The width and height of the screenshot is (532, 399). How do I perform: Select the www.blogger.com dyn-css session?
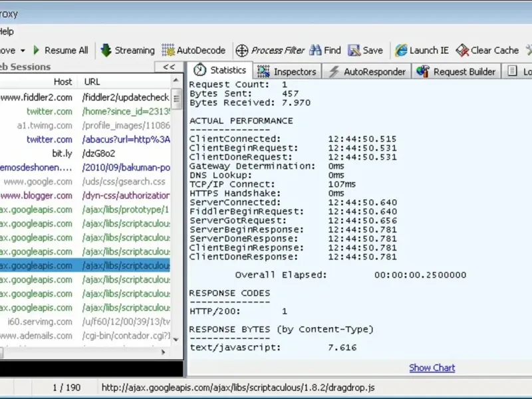coord(85,196)
